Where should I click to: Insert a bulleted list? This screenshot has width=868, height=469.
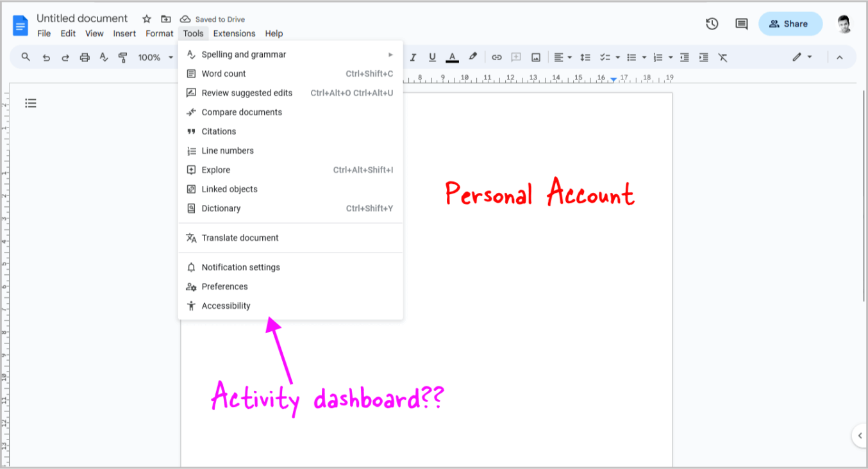[631, 57]
